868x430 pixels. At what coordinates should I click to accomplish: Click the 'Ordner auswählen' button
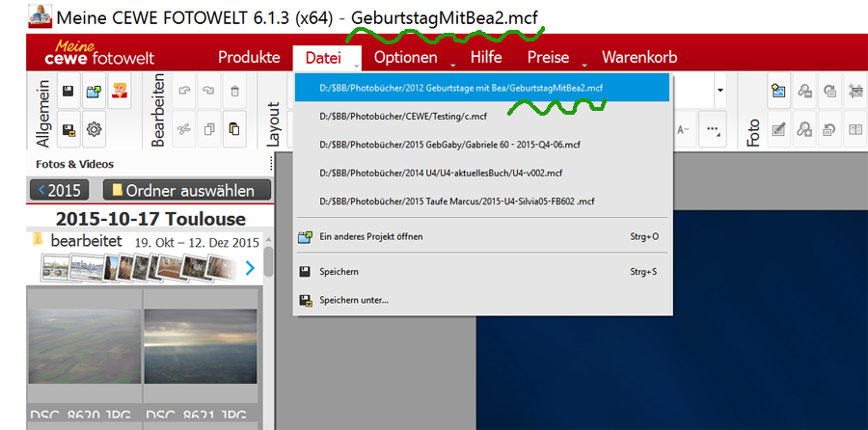coord(187,190)
